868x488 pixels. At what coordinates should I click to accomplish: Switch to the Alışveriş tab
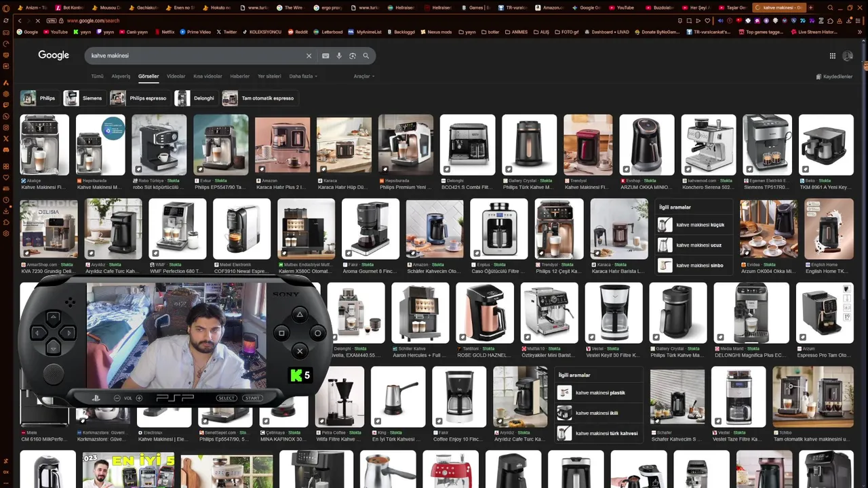[x=121, y=77]
